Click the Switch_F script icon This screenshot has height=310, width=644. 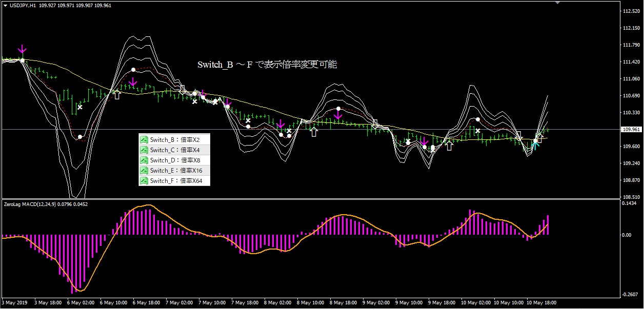pos(145,181)
